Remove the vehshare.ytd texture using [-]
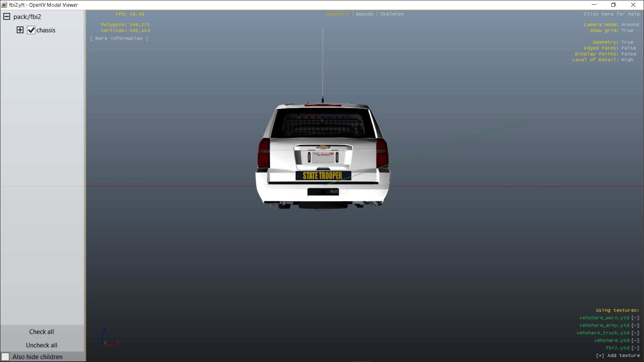644x362 pixels. pos(635,340)
